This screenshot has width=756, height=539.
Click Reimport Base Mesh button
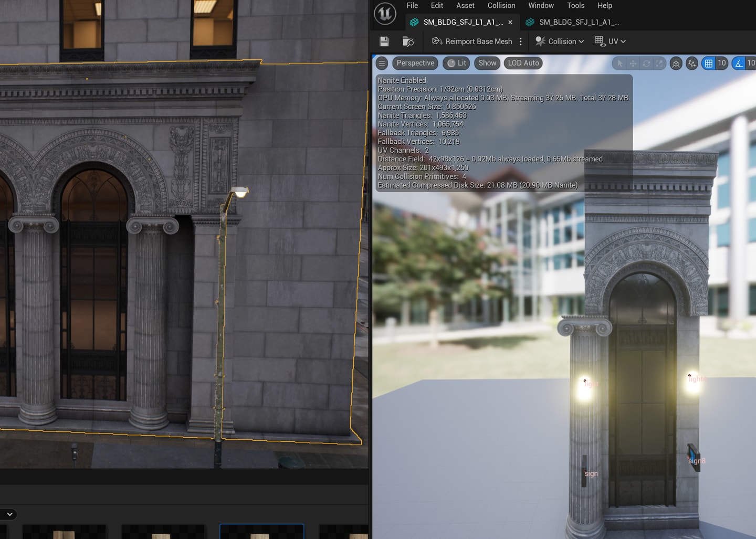(x=472, y=41)
